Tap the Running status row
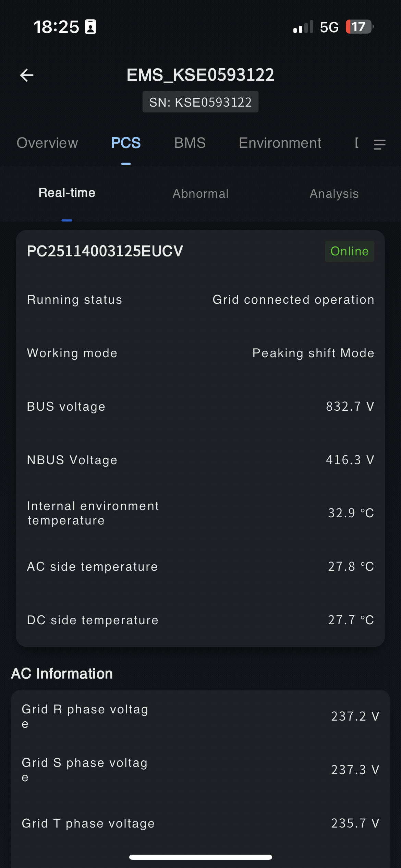This screenshot has width=401, height=868. click(x=200, y=300)
